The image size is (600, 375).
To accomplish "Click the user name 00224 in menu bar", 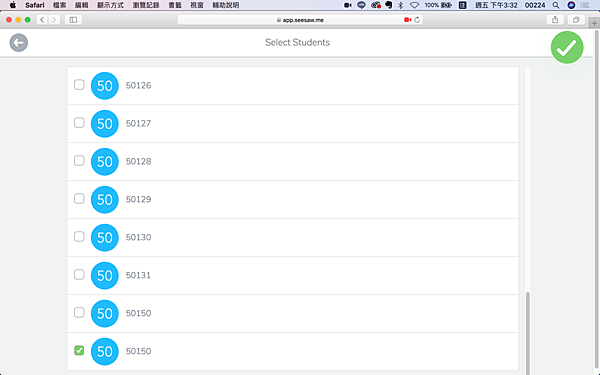I will 535,5.
